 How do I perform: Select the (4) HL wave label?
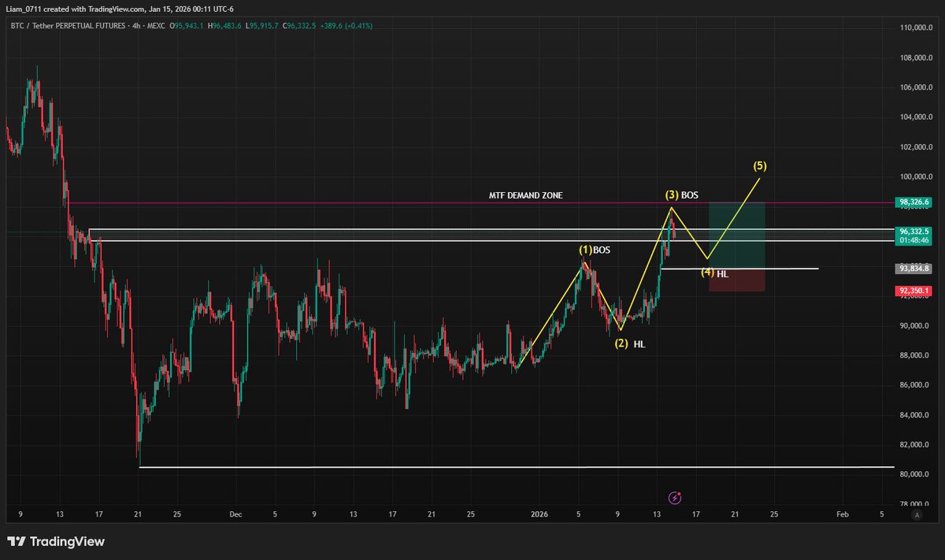click(x=714, y=273)
